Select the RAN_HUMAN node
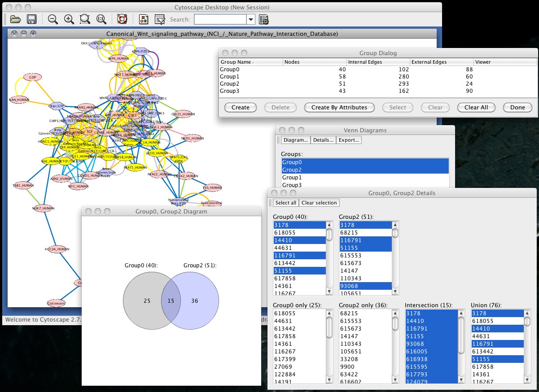The image size is (539, 392). coord(19,100)
